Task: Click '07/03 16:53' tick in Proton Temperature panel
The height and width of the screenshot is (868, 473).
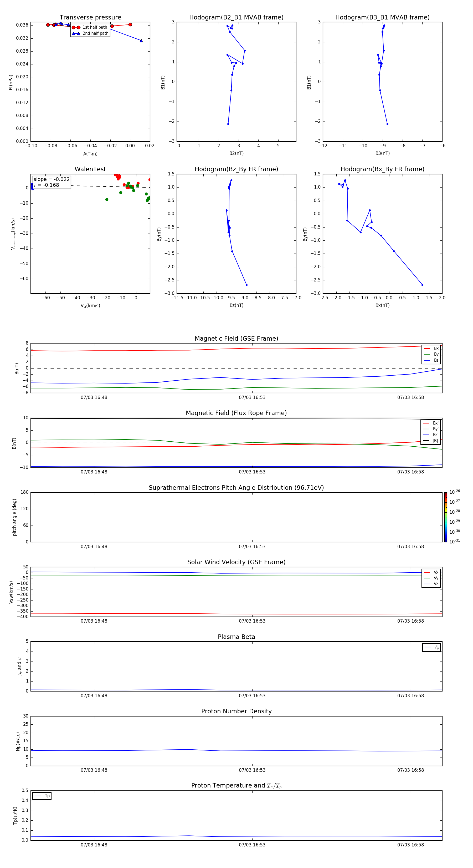Action: [252, 845]
